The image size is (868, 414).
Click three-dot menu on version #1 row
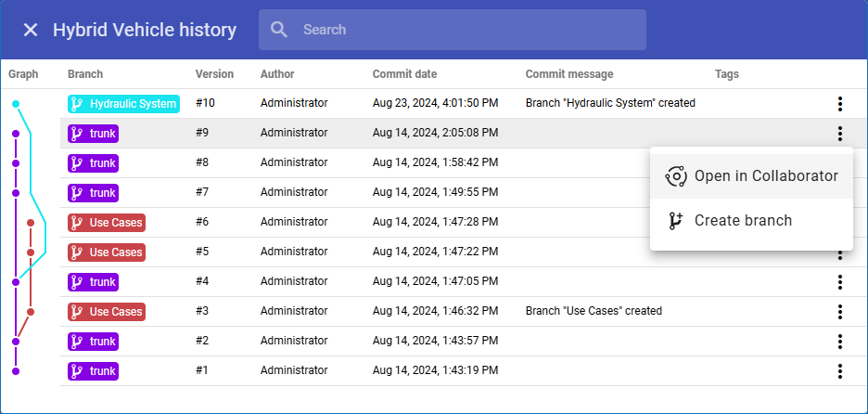pyautogui.click(x=839, y=371)
